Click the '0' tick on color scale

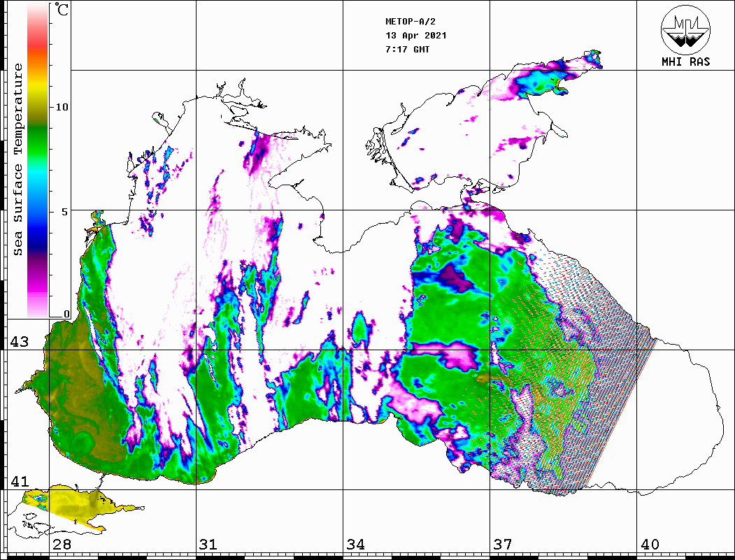(x=66, y=315)
